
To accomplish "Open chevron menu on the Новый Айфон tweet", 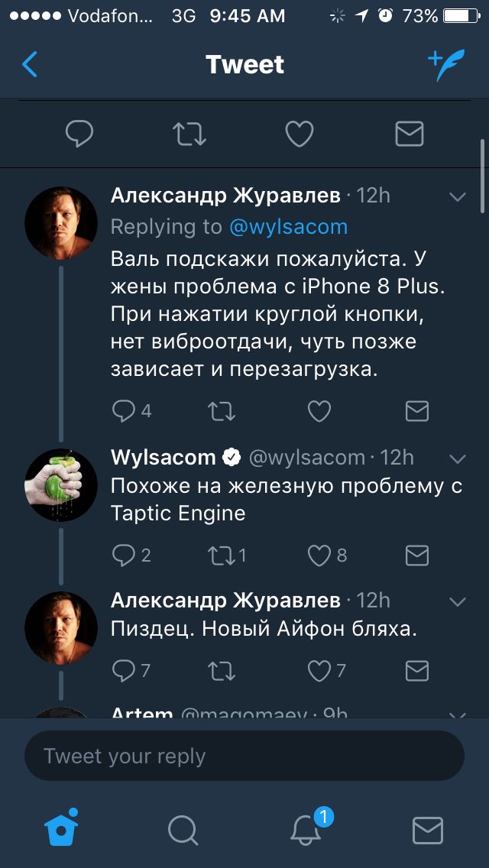I will 458,601.
